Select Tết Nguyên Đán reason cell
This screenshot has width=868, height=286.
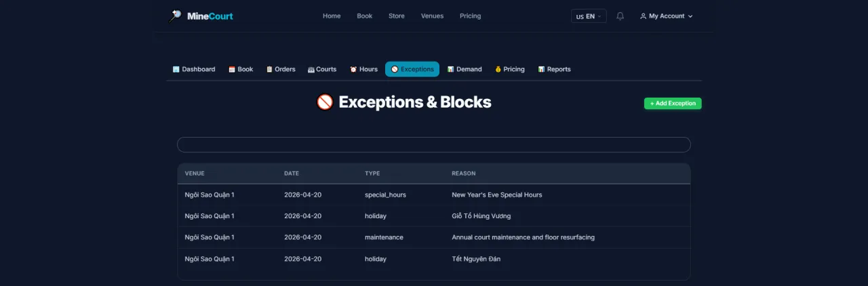tap(476, 259)
